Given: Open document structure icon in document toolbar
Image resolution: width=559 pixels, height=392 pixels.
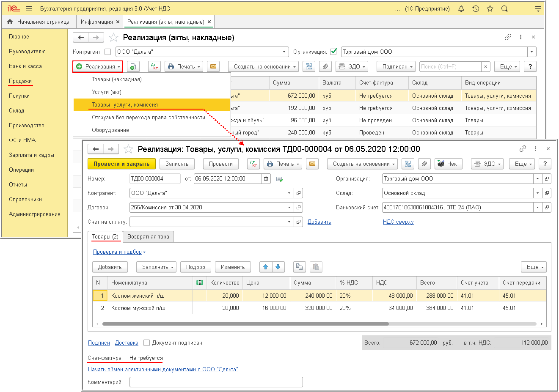Looking at the screenshot, I should click(408, 164).
